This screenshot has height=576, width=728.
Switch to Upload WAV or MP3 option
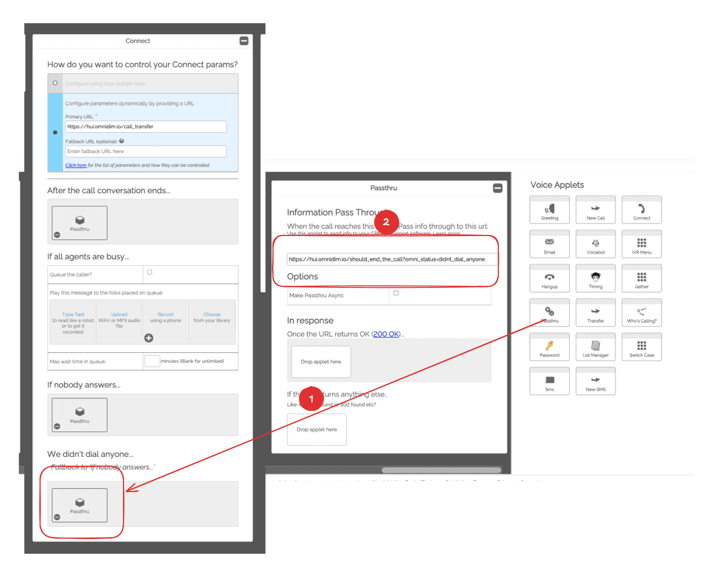point(119,315)
